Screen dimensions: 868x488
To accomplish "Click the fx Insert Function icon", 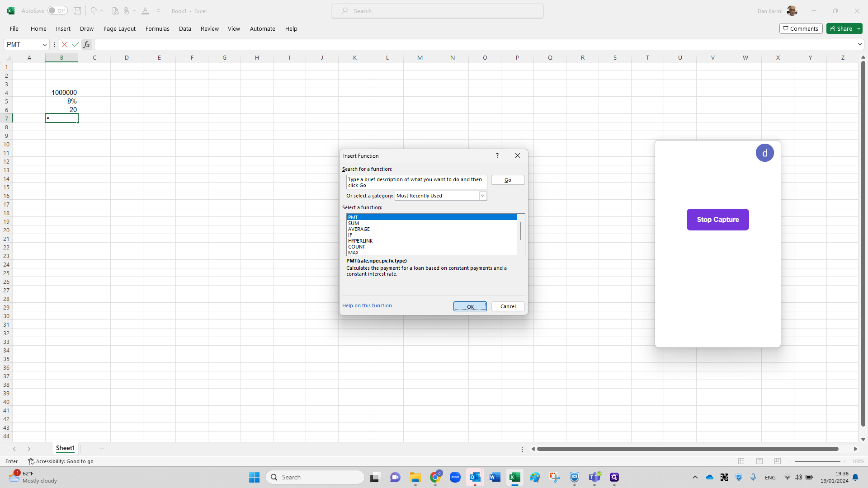I will 86,44.
